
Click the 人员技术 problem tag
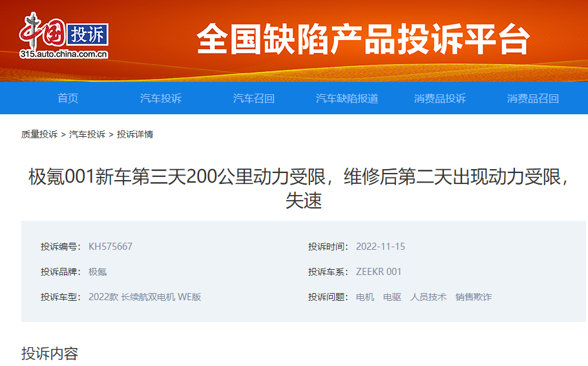[x=428, y=297]
